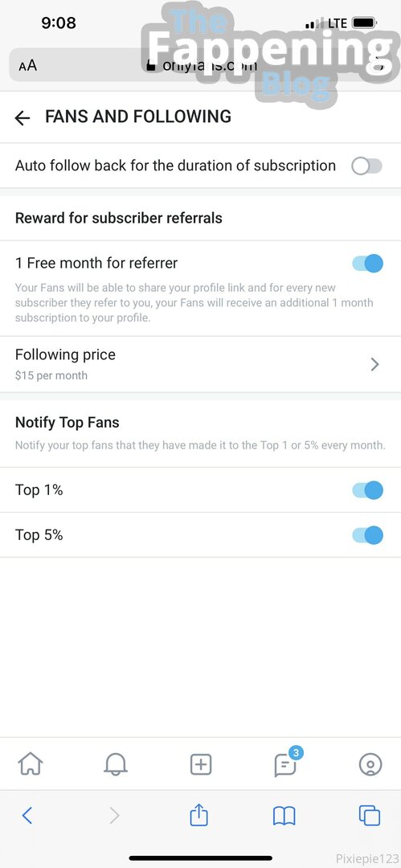Image resolution: width=401 pixels, height=868 pixels.
Task: Open the Home feed icon
Action: coord(31,764)
